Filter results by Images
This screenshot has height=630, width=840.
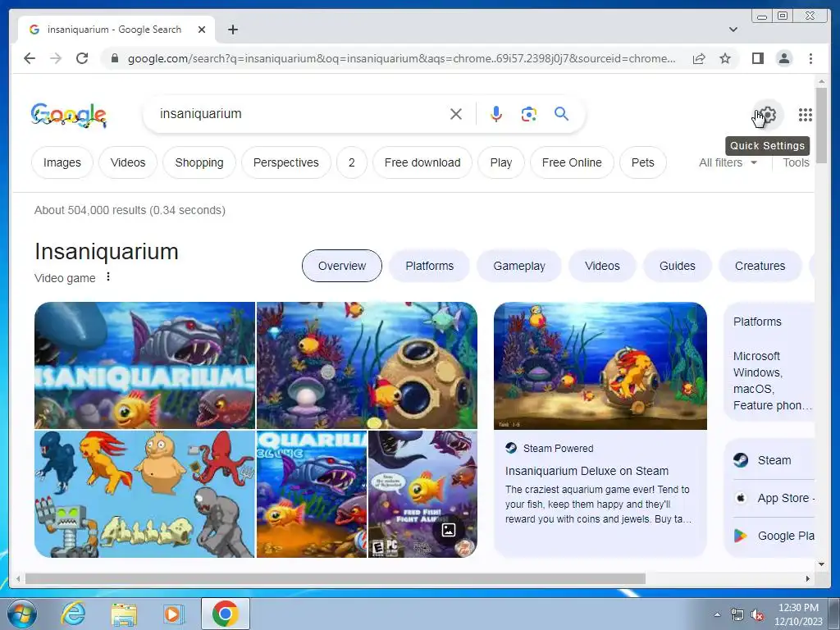[62, 162]
